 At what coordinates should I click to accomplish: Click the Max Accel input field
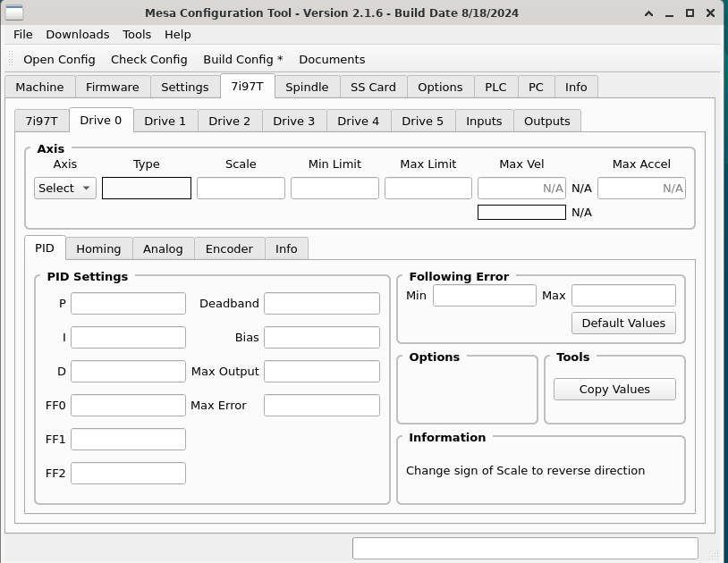click(x=641, y=189)
